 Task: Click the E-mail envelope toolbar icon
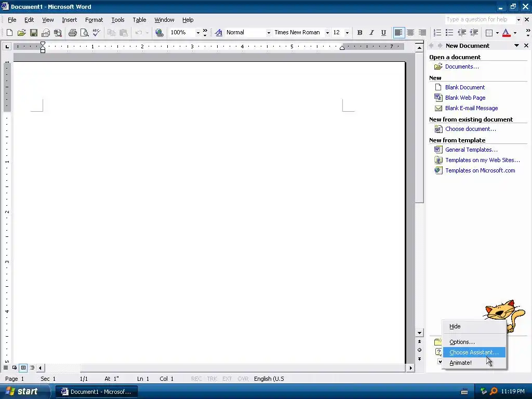(x=46, y=33)
